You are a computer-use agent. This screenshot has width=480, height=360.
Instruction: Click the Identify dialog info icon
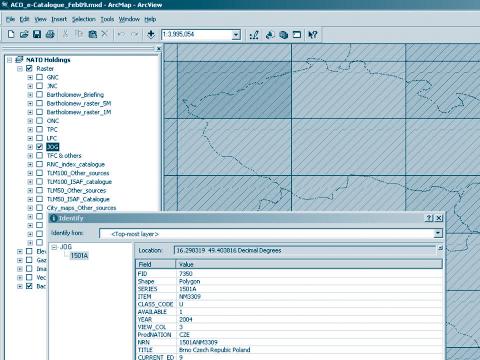tap(53, 218)
